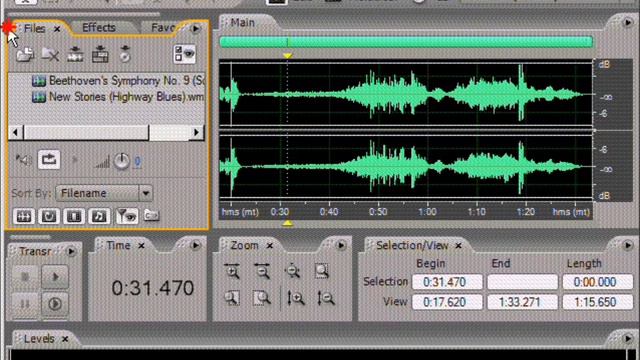Click the Edit File icon

100,54
